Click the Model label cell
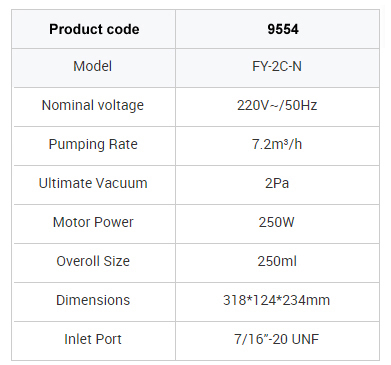The width and height of the screenshot is (391, 365). coord(93,66)
